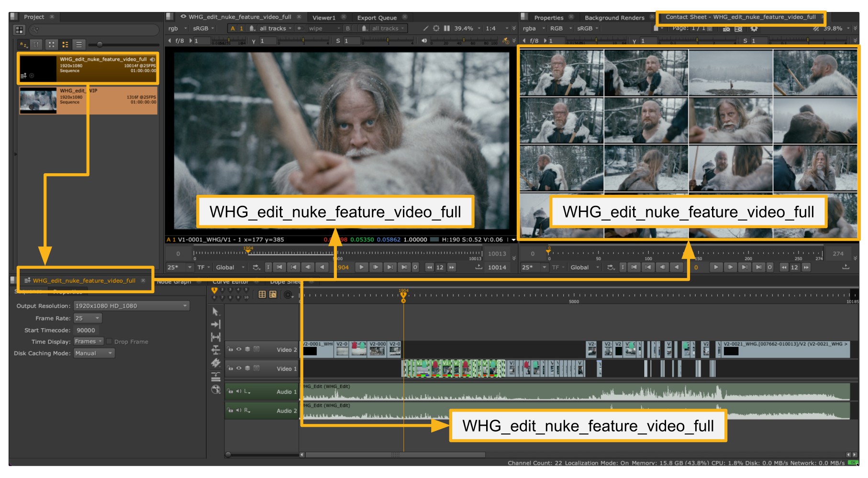Screen dimensions: 868x478
Task: Open the Disk Caching Mode dropdown
Action: click(94, 353)
